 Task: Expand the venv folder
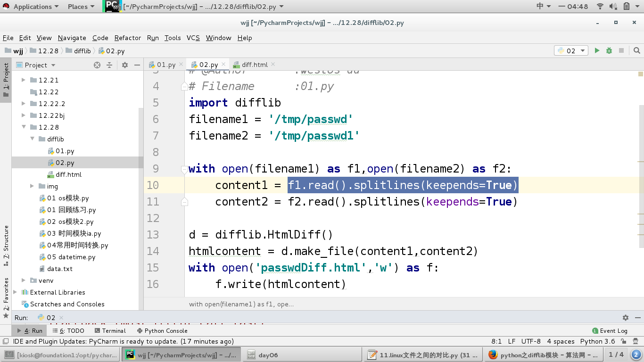coord(24,280)
